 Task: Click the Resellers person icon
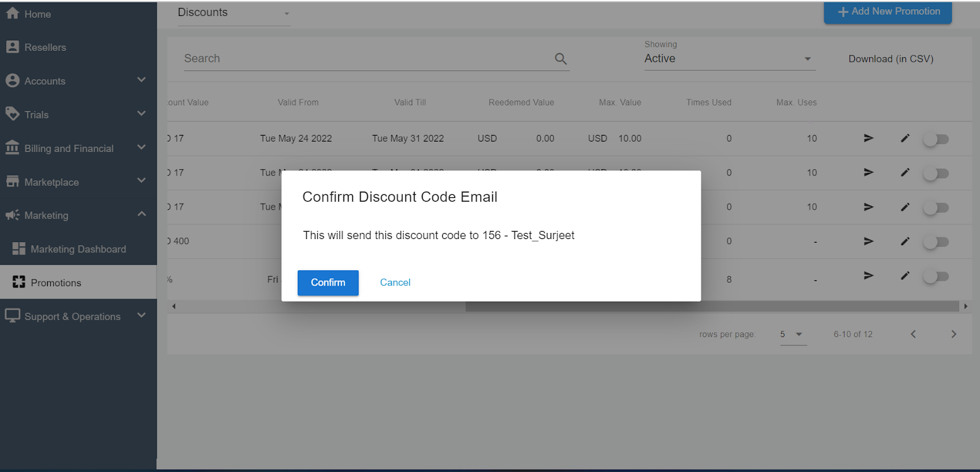click(x=12, y=47)
